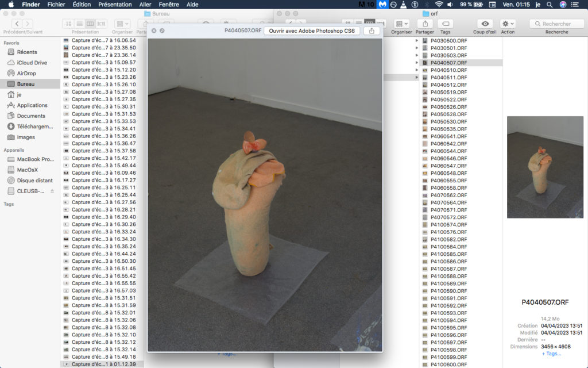Open iCloud Drive from sidebar
This screenshot has height=368, width=588.
click(x=32, y=63)
